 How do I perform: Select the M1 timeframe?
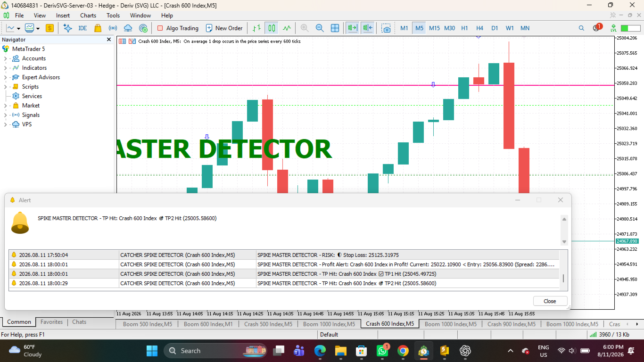404,28
